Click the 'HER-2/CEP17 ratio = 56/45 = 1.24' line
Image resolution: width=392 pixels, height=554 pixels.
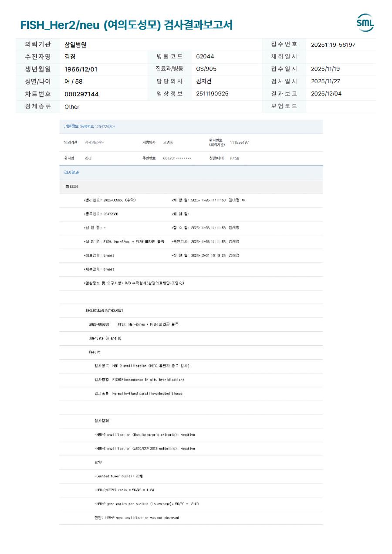coord(124,490)
